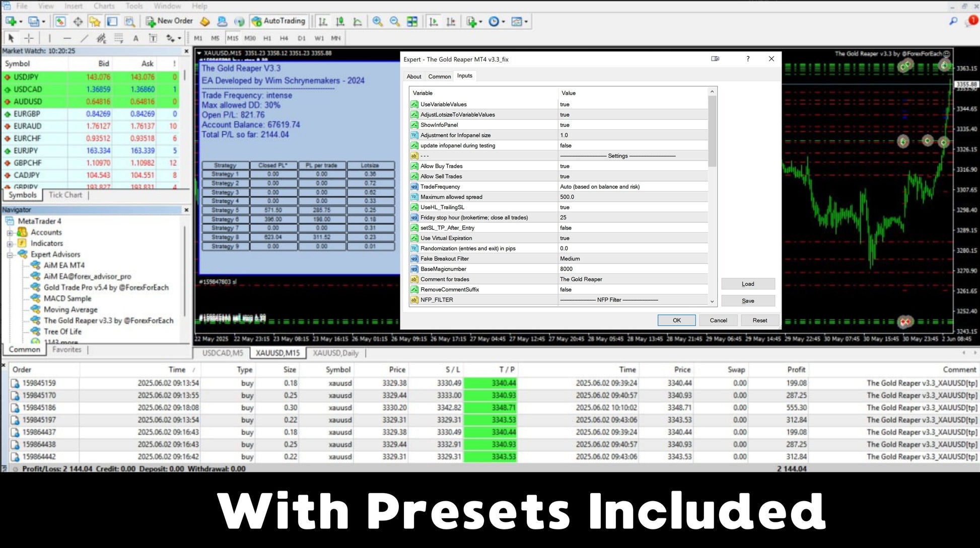The image size is (980, 548).
Task: Open the XAUUSD,Daily chart tab
Action: [335, 353]
